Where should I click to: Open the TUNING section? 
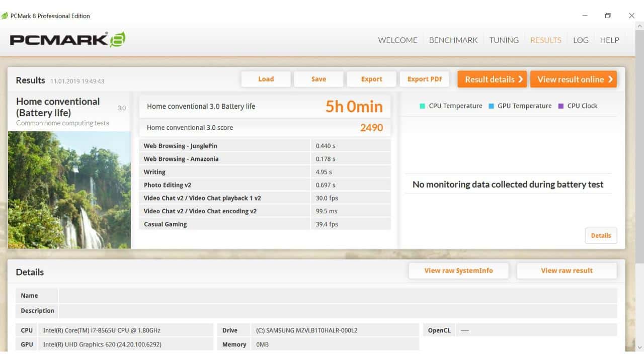point(503,40)
